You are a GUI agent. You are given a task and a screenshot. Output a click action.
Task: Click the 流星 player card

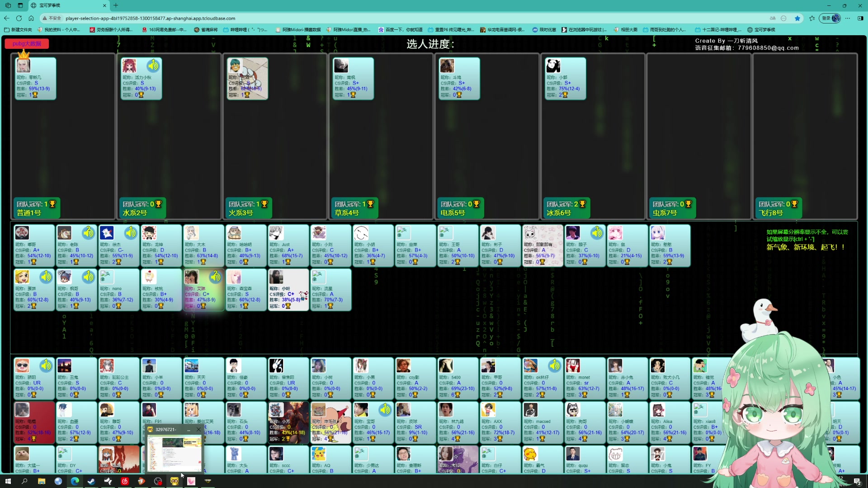pos(330,290)
